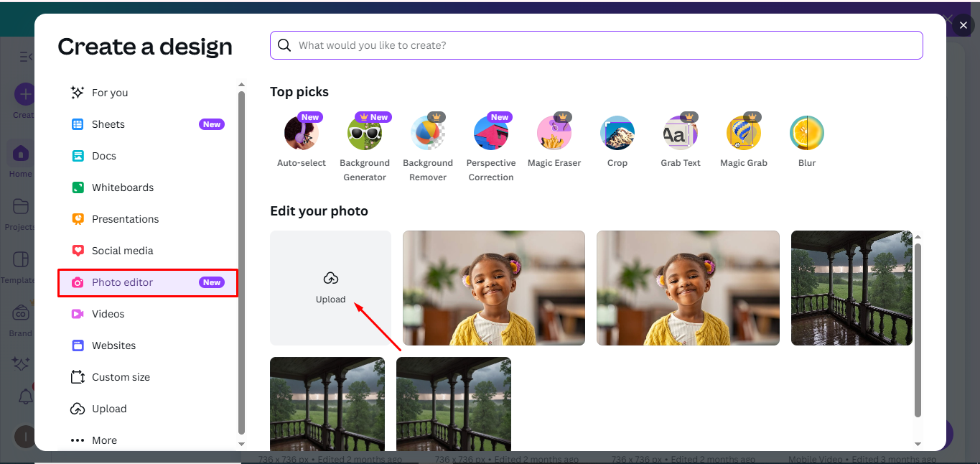Select the girl in yellow sweater photo
980x464 pixels.
click(x=493, y=287)
